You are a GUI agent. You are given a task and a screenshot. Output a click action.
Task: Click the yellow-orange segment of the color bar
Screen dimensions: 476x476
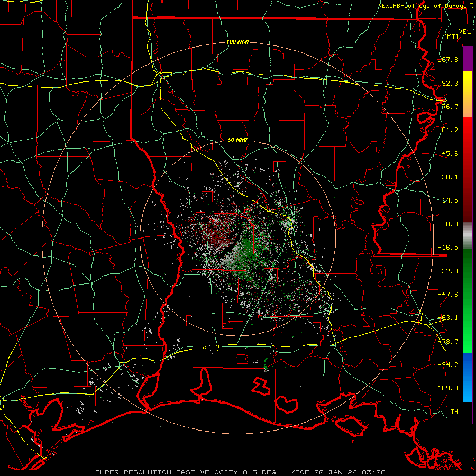click(467, 94)
